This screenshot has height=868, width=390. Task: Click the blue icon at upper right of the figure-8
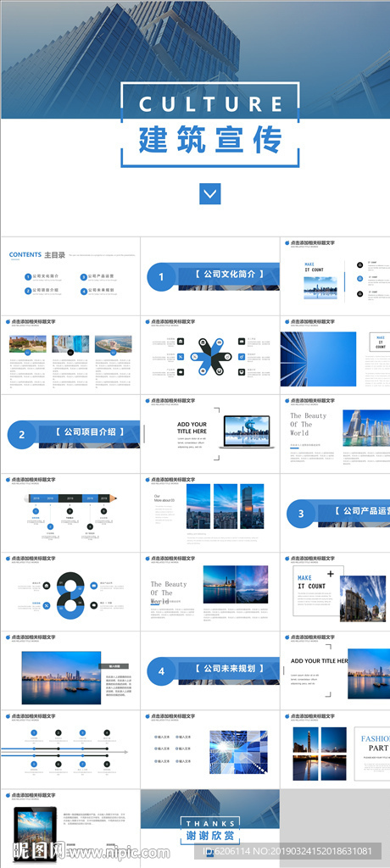pos(93,585)
